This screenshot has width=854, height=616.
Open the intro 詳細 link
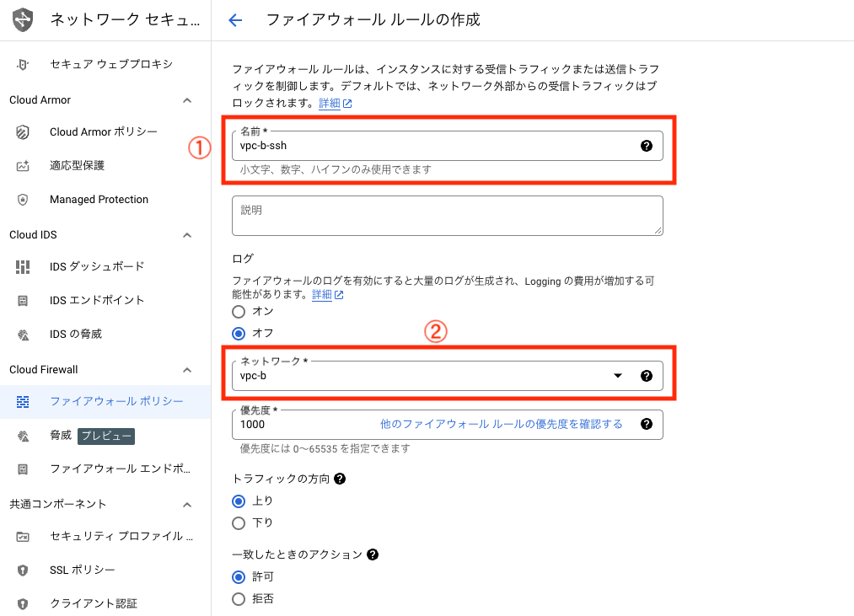(x=329, y=104)
